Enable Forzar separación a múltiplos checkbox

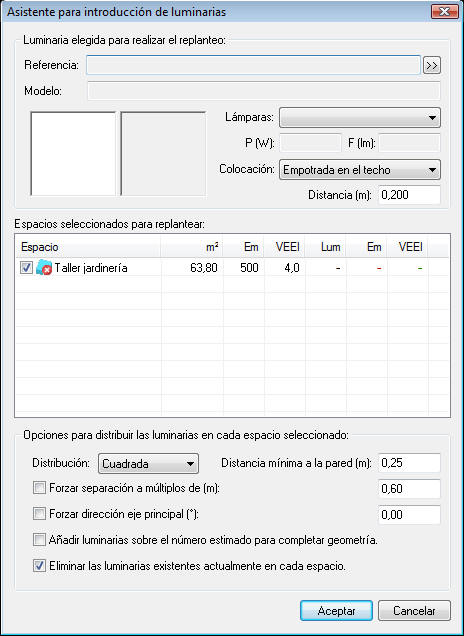[39, 488]
